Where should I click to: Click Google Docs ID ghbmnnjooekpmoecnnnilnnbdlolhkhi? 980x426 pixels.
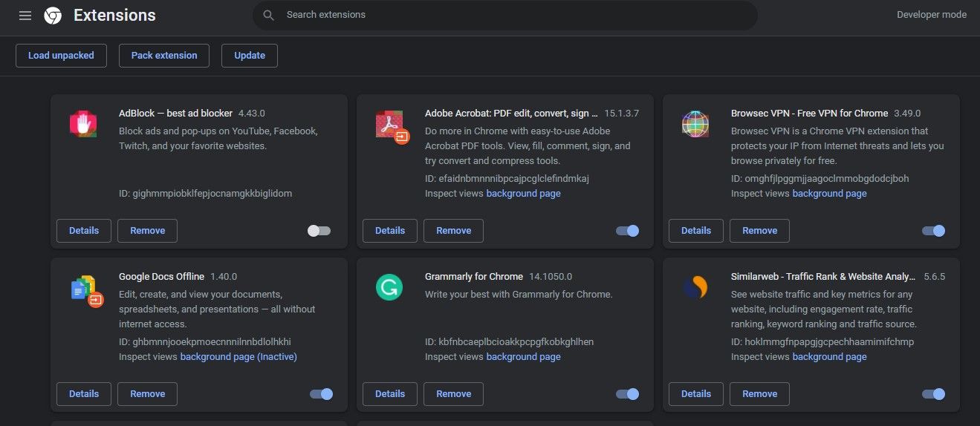pos(205,342)
